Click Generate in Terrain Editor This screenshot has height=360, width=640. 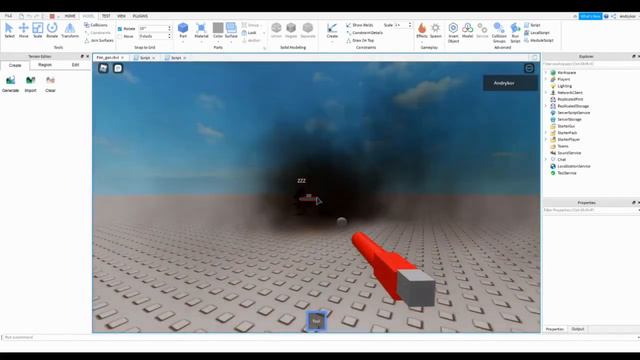(x=11, y=84)
